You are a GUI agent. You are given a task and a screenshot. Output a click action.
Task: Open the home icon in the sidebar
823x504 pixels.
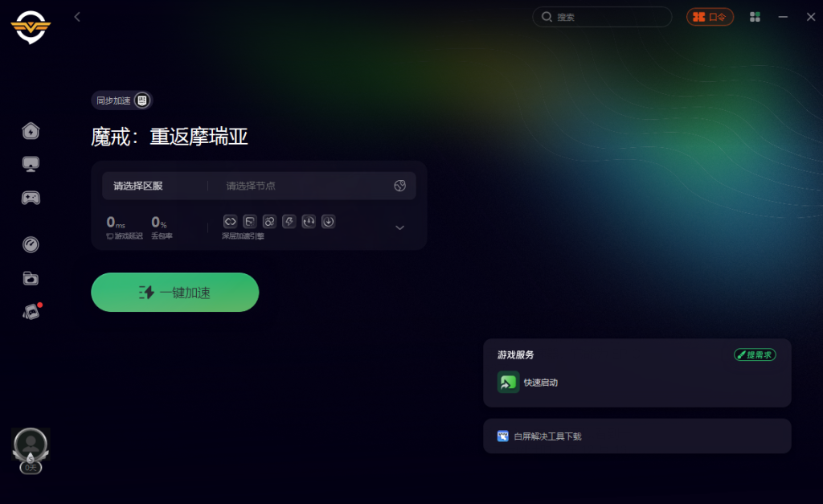[31, 131]
